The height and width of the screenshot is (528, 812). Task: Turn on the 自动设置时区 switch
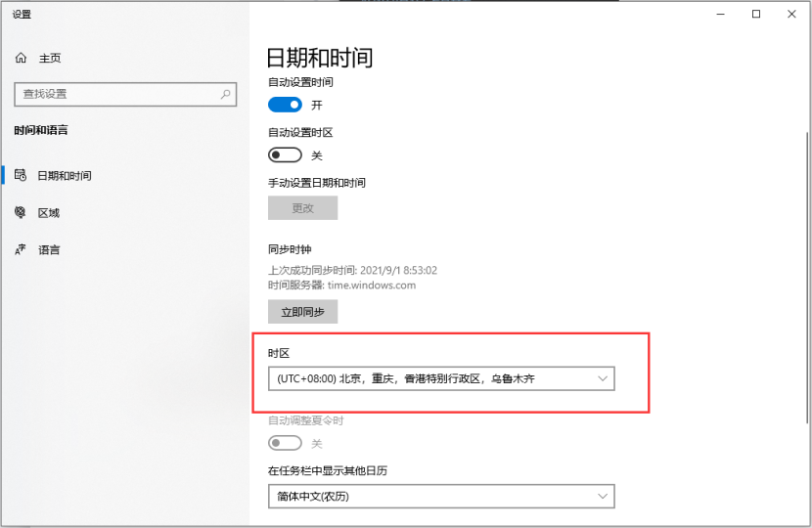pyautogui.click(x=285, y=154)
